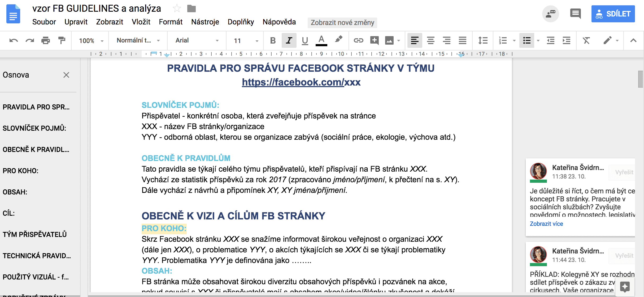The height and width of the screenshot is (297, 644).
Task: Resolve the 11:38 comment with Vyřešit
Action: coord(624,172)
